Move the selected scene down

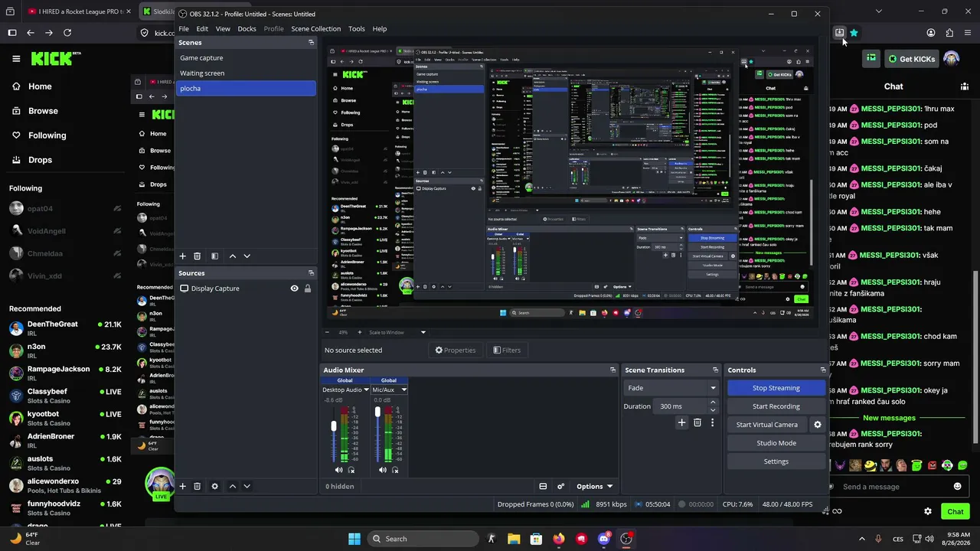[247, 256]
